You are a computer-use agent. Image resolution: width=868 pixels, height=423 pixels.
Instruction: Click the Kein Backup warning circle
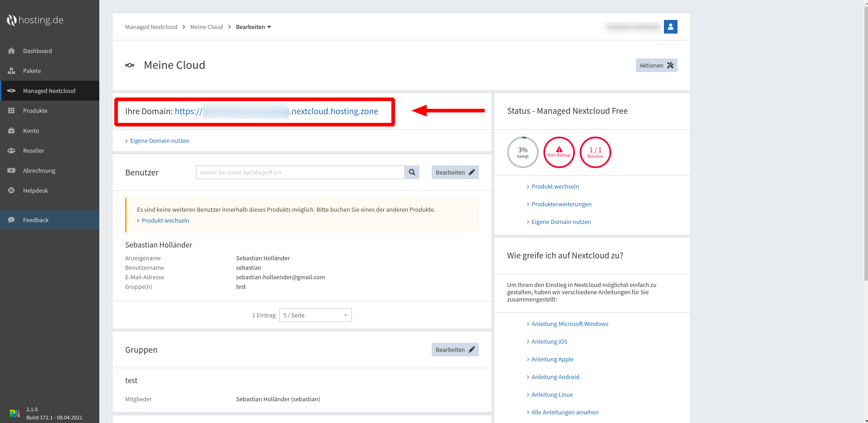(x=559, y=152)
